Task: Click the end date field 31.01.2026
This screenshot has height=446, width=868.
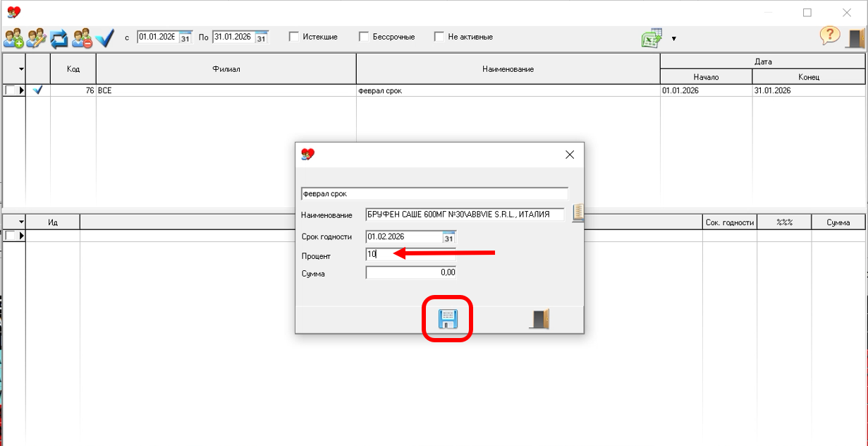Action: click(233, 37)
